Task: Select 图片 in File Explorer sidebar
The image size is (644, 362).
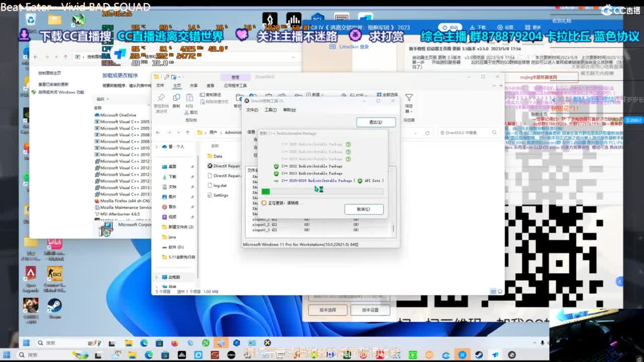Action: pos(173,197)
